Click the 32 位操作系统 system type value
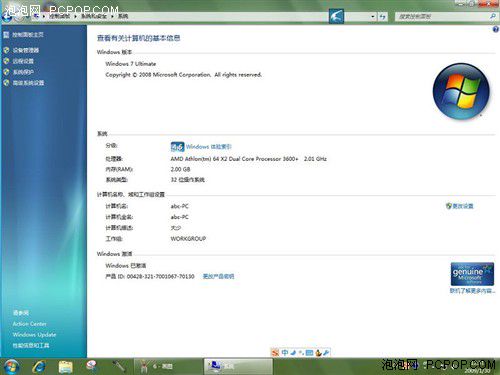This screenshot has width=500, height=375. (187, 180)
